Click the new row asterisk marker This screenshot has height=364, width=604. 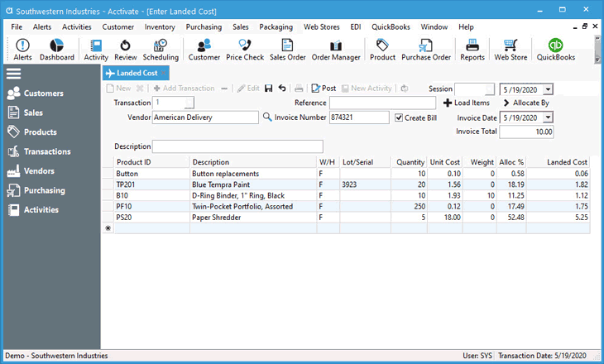[x=108, y=228]
